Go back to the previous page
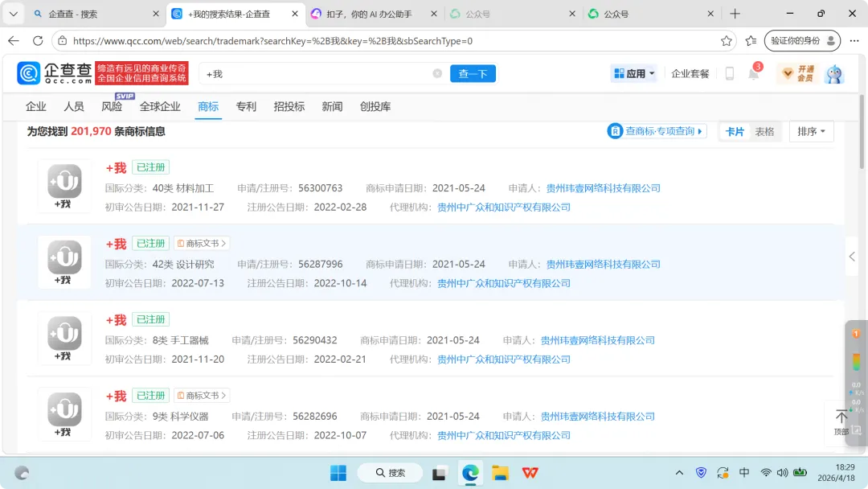 point(14,41)
